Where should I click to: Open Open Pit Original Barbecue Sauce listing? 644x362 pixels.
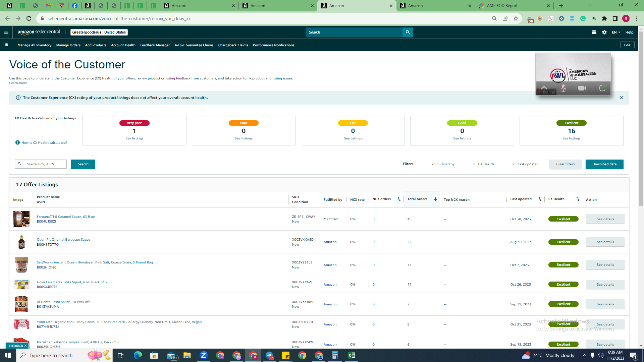click(x=63, y=240)
